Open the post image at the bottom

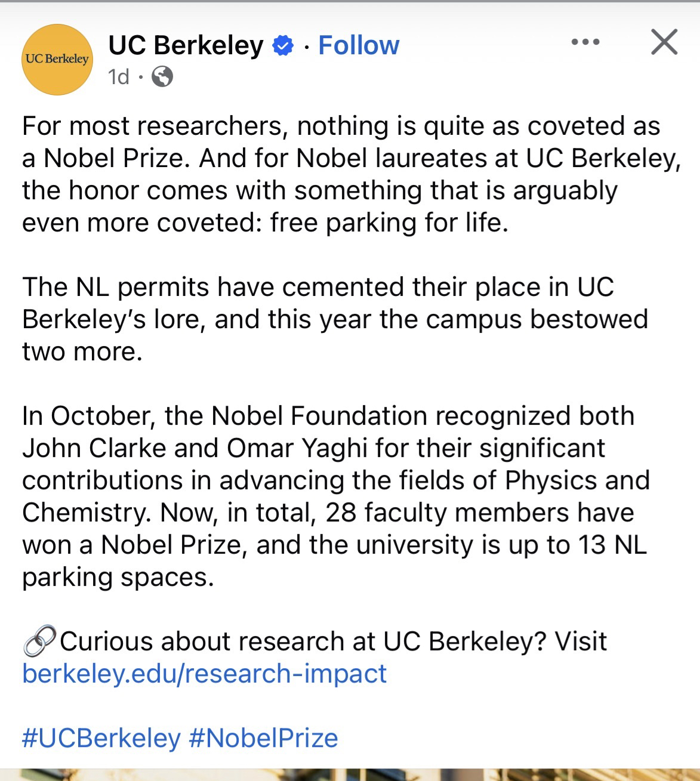point(350,774)
